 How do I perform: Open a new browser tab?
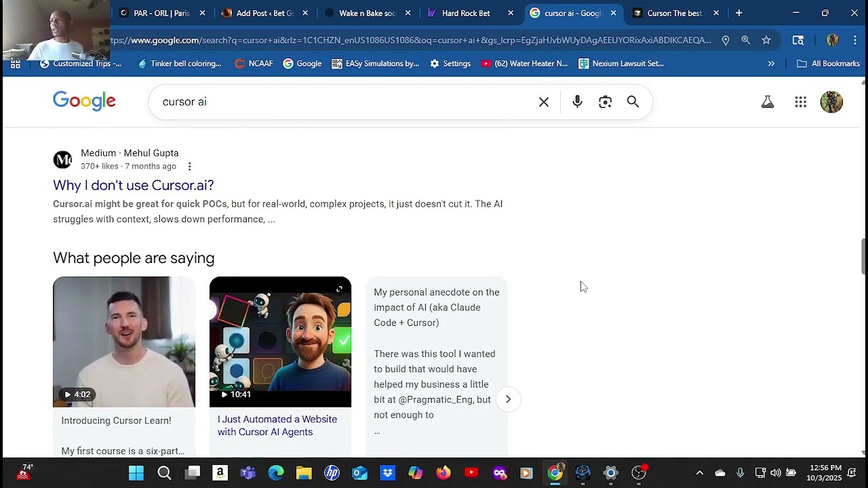tap(739, 13)
